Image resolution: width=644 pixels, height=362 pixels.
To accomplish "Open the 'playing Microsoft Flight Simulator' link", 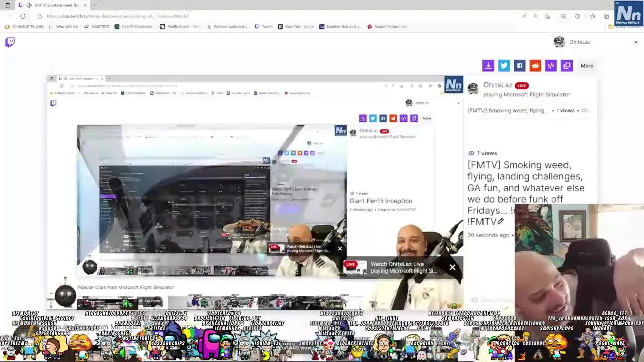I will 526,95.
